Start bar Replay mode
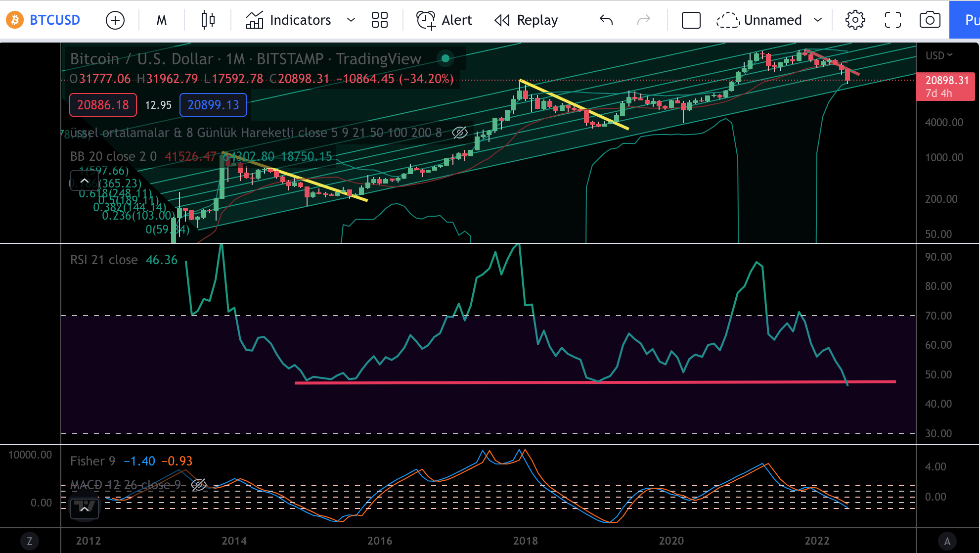Viewport: 980px width, 553px height. click(x=526, y=20)
